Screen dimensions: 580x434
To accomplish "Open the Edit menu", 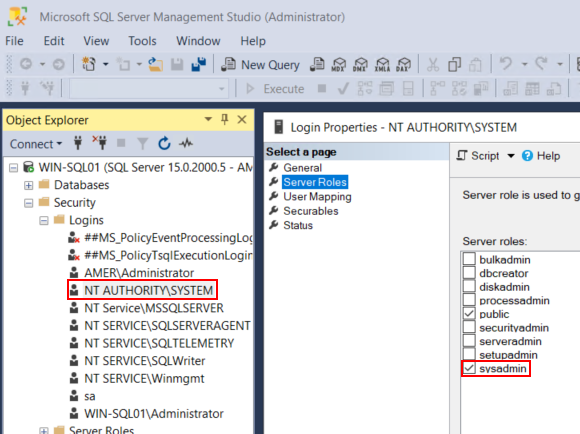I will (x=54, y=41).
